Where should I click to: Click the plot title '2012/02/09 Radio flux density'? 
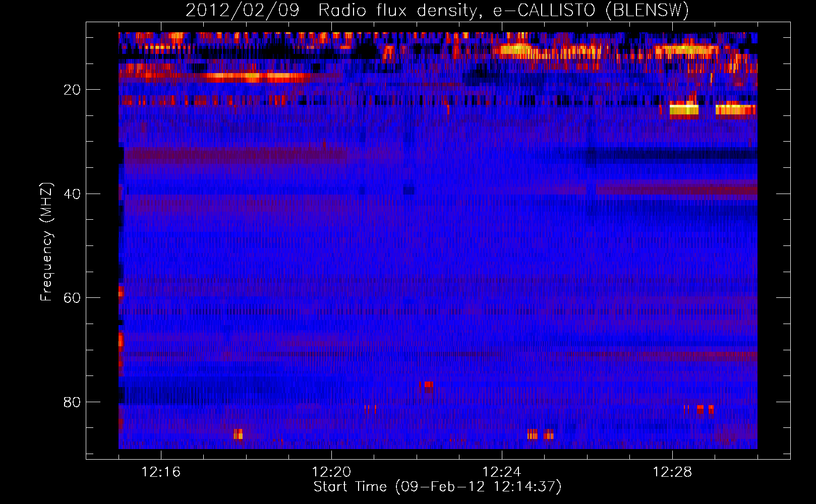pos(437,11)
